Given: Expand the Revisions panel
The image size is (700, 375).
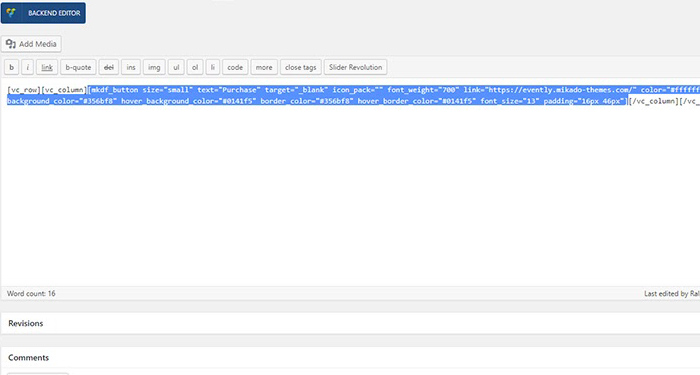Looking at the screenshot, I should click(x=350, y=323).
